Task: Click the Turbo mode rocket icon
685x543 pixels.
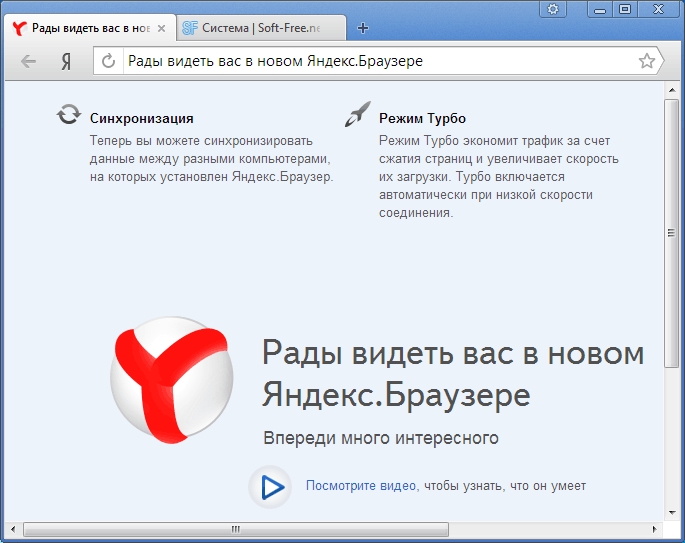Action: [x=357, y=114]
